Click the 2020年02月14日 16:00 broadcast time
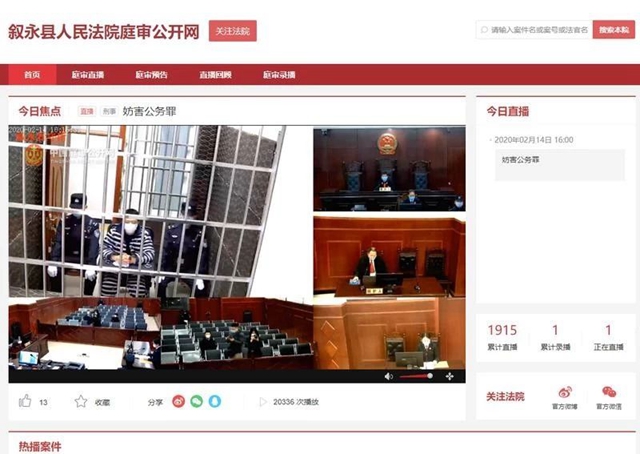The image size is (640, 454). (534, 140)
